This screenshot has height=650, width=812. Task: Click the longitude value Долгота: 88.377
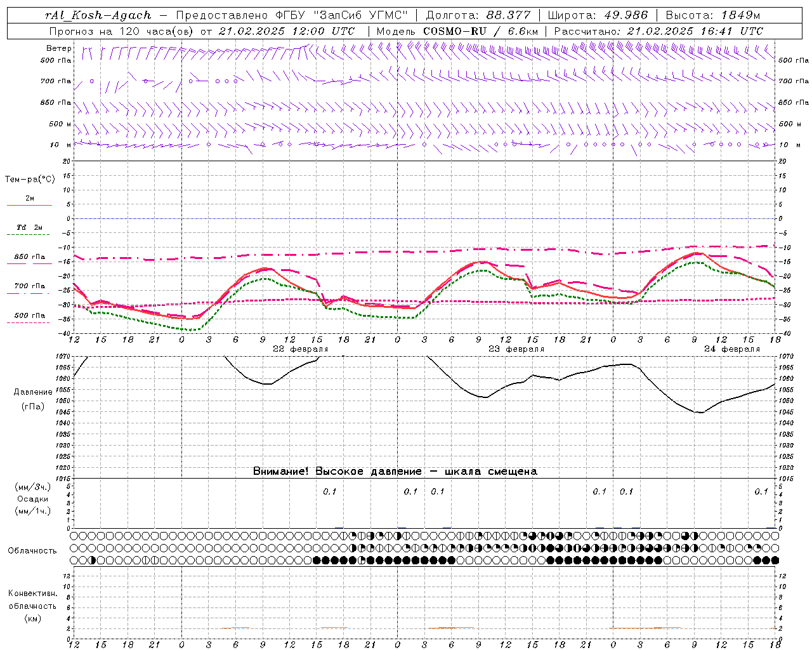(x=479, y=15)
